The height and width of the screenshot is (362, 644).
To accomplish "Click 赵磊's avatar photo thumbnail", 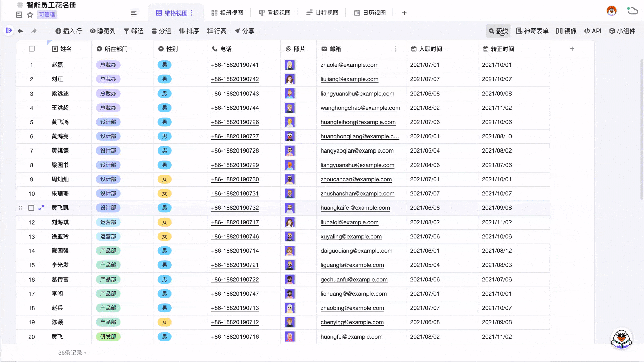I will pyautogui.click(x=290, y=65).
